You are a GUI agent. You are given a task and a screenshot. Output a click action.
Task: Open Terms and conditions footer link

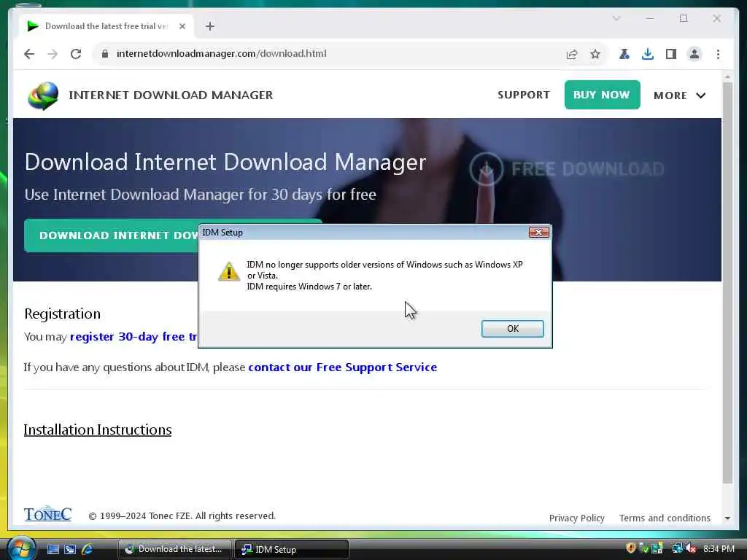point(665,518)
